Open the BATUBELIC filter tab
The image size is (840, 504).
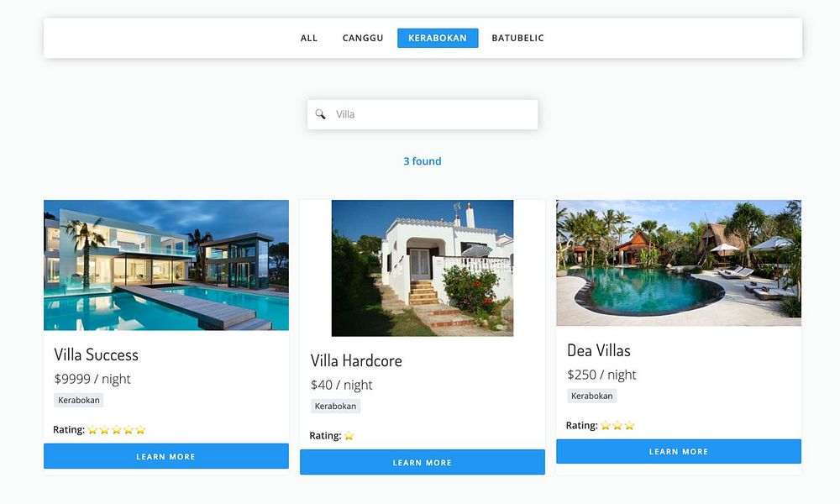pyautogui.click(x=517, y=38)
